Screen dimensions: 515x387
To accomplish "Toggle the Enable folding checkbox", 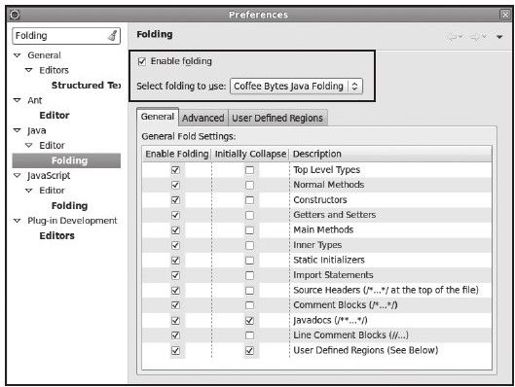I will tap(142, 61).
